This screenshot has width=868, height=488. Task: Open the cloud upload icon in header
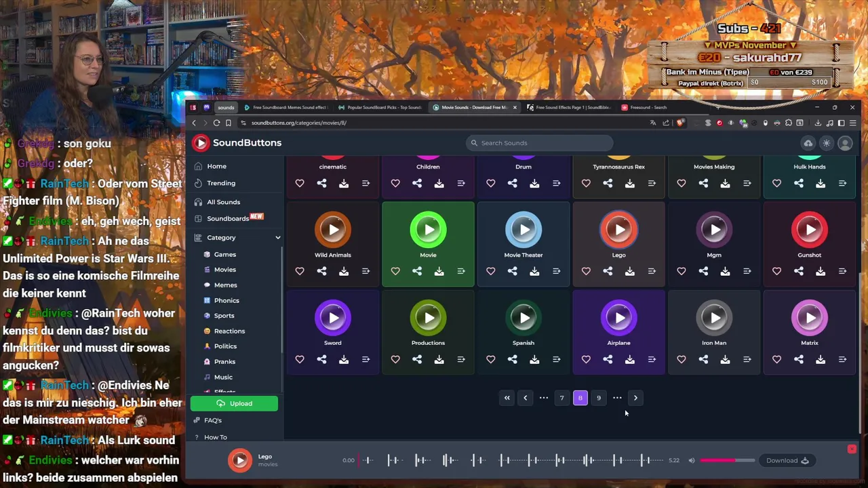[808, 143]
